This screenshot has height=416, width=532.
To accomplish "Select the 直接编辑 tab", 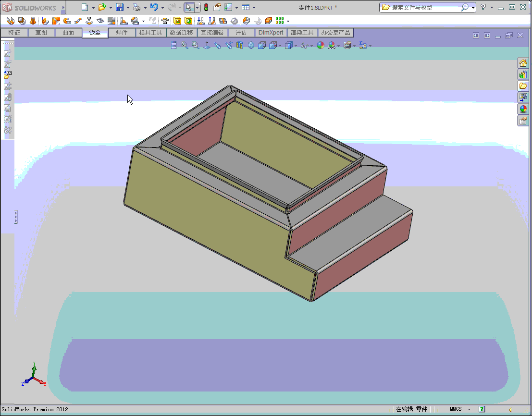I will tap(212, 33).
